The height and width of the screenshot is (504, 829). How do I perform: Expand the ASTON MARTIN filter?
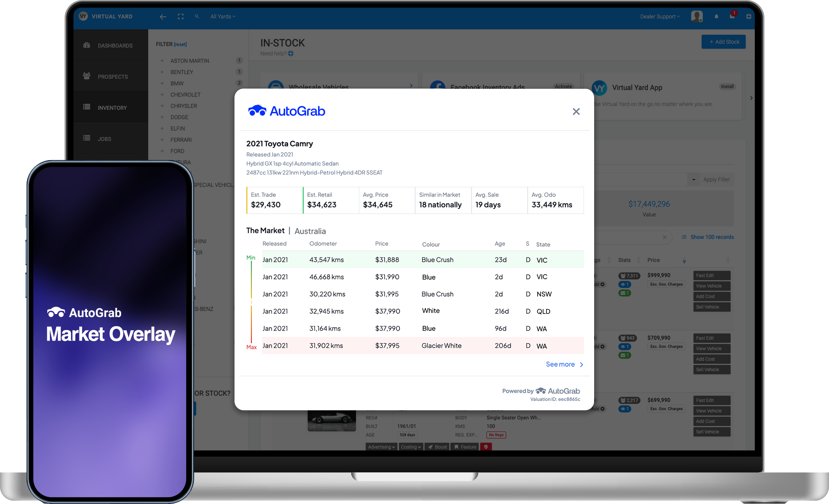(162, 61)
